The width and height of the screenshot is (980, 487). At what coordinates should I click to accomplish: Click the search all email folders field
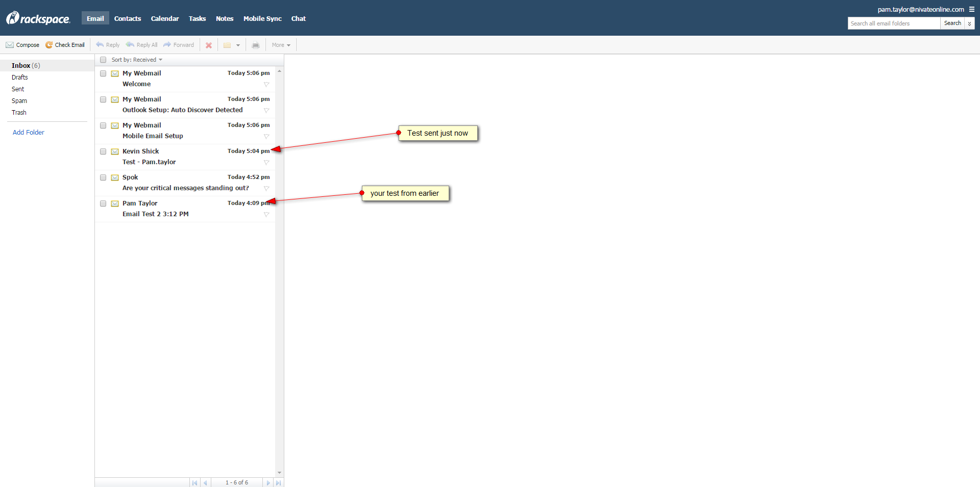(x=894, y=23)
